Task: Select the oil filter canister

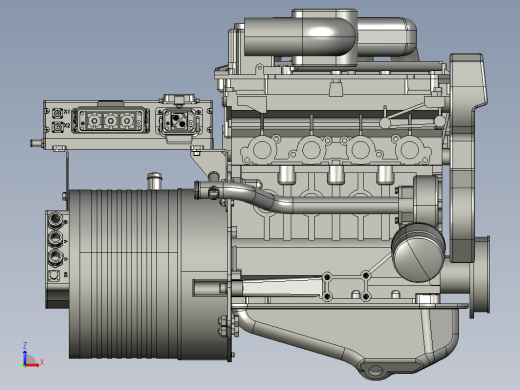Action: pyautogui.click(x=419, y=252)
